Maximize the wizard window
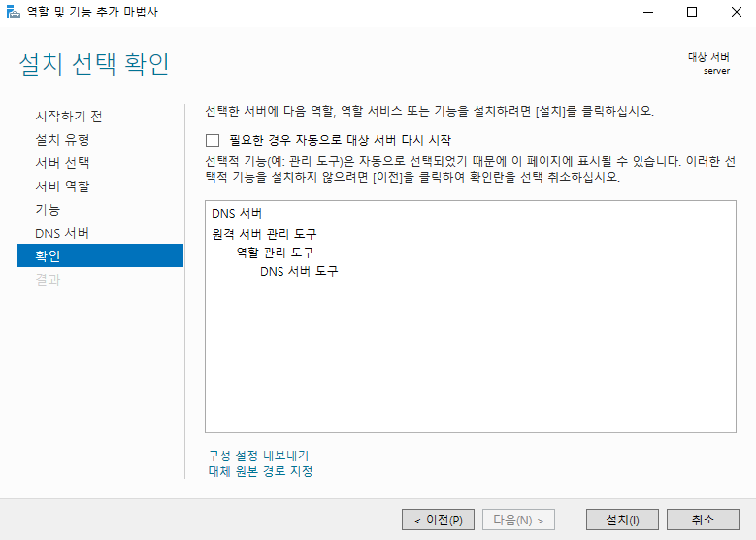The image size is (756, 540). 692,12
